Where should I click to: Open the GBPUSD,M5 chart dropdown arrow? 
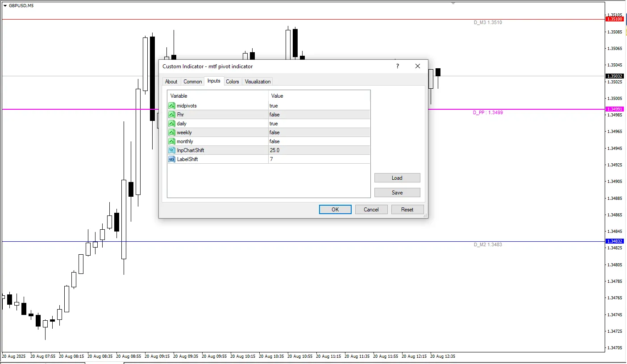pyautogui.click(x=5, y=6)
